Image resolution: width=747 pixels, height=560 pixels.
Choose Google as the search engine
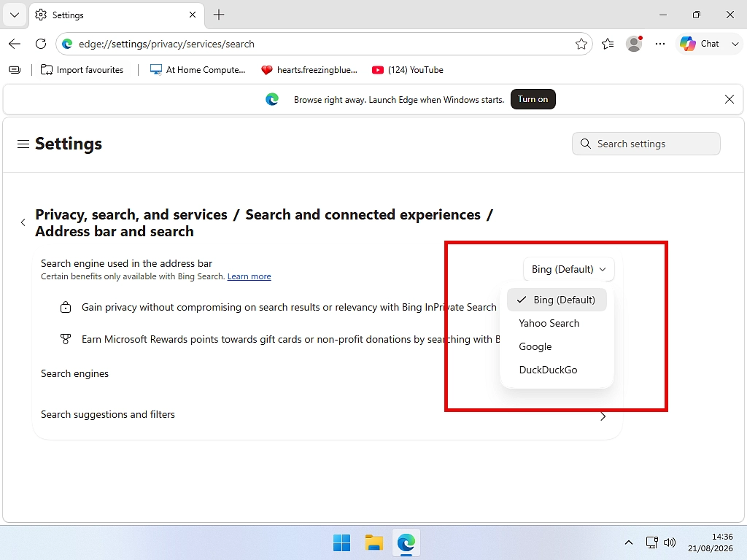[557, 346]
